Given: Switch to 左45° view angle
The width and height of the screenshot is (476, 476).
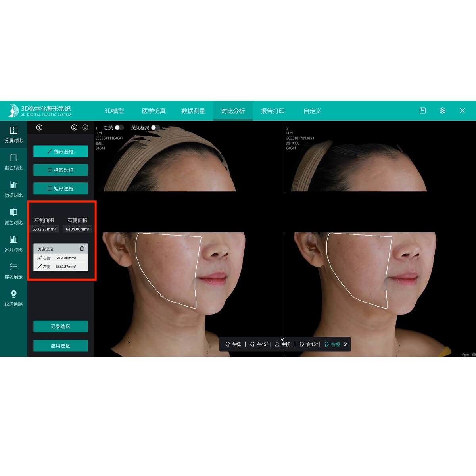Looking at the screenshot, I should (x=259, y=344).
